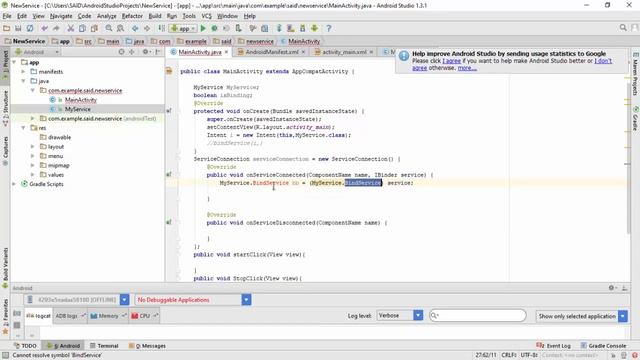This screenshot has width=640, height=360.
Task: Start debugging with the Debug bug icon
Action: point(214,28)
